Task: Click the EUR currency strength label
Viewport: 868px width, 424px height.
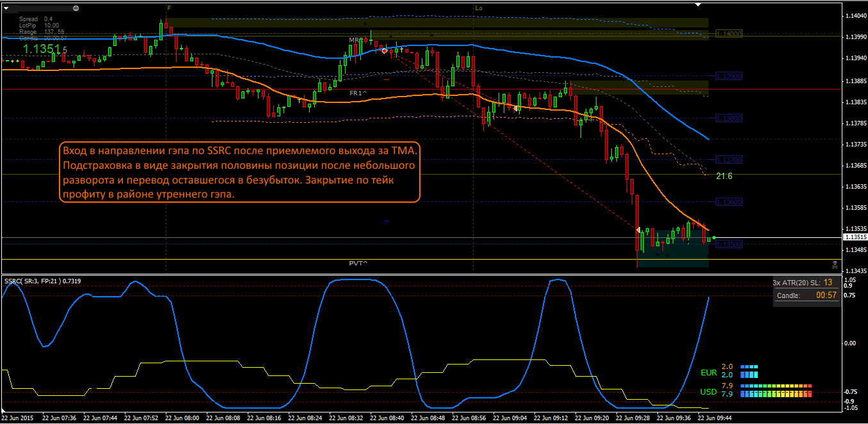Action: (709, 373)
